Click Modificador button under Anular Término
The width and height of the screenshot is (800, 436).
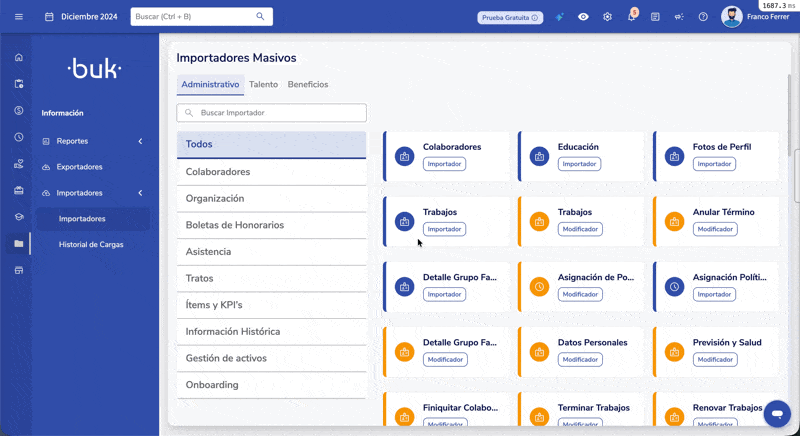coord(715,229)
